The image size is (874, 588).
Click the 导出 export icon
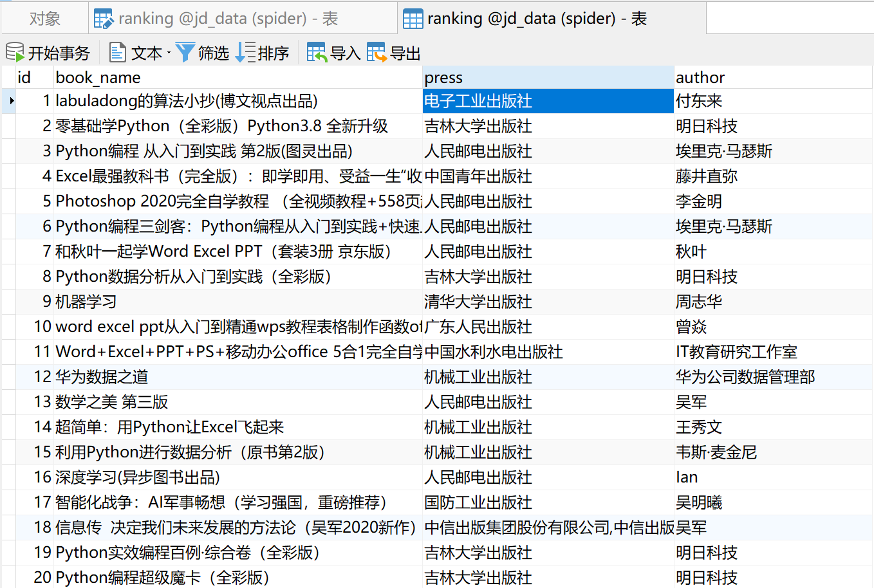377,52
